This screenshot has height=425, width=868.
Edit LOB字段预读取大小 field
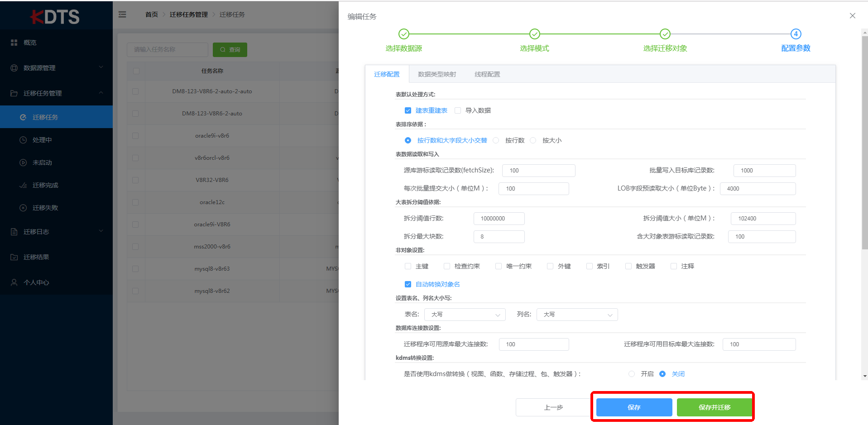tap(758, 189)
